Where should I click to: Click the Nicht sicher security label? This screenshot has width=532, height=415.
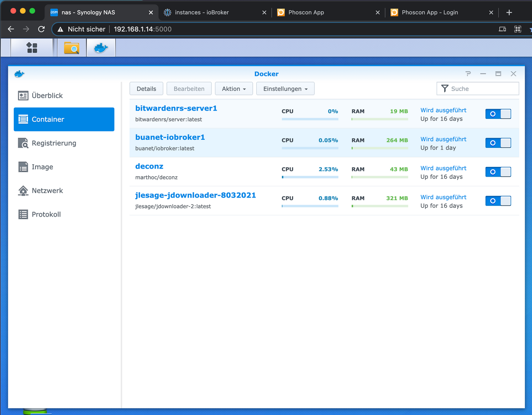click(x=86, y=29)
